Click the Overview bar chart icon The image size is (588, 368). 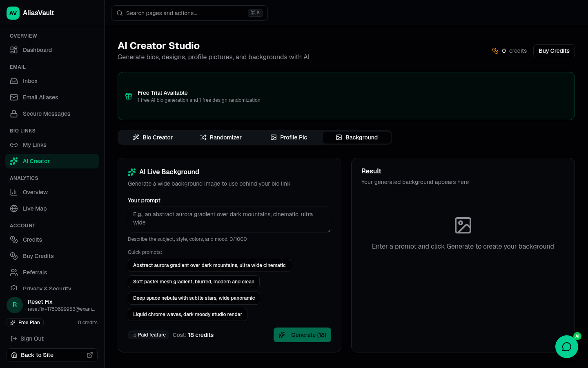(x=14, y=192)
